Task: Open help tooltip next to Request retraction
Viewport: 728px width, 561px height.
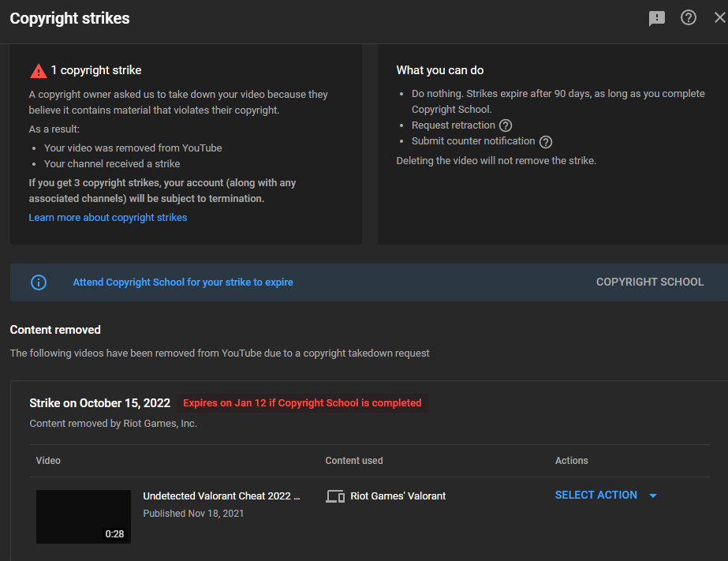Action: click(x=505, y=125)
